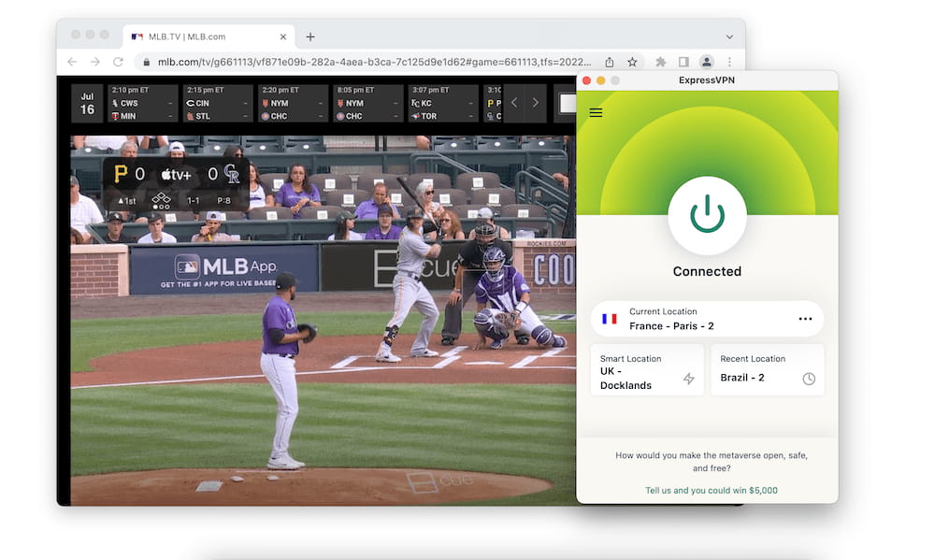Minimize the ExpressVPN window with the yellow button
This screenshot has width=935, height=560.
click(x=600, y=80)
